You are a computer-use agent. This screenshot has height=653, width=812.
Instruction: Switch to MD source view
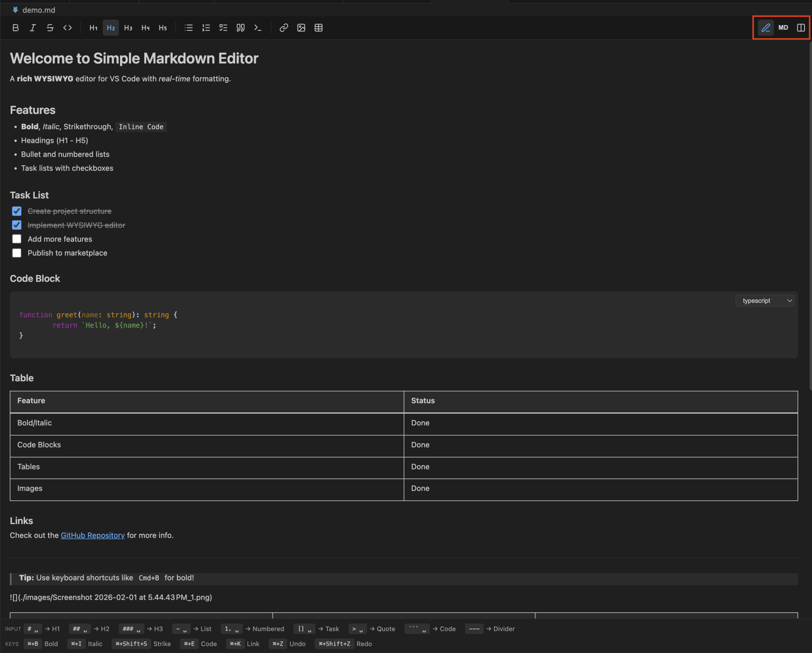point(783,27)
